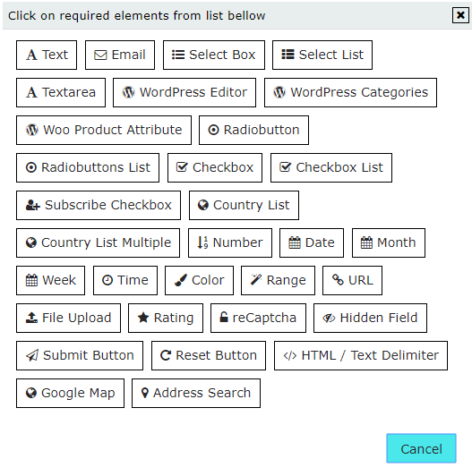Image resolution: width=472 pixels, height=476 pixels.
Task: Insert the File Upload element
Action: point(69,319)
